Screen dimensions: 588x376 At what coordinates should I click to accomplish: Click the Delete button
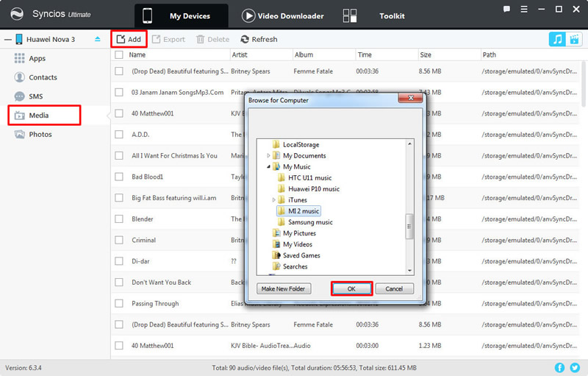click(212, 39)
